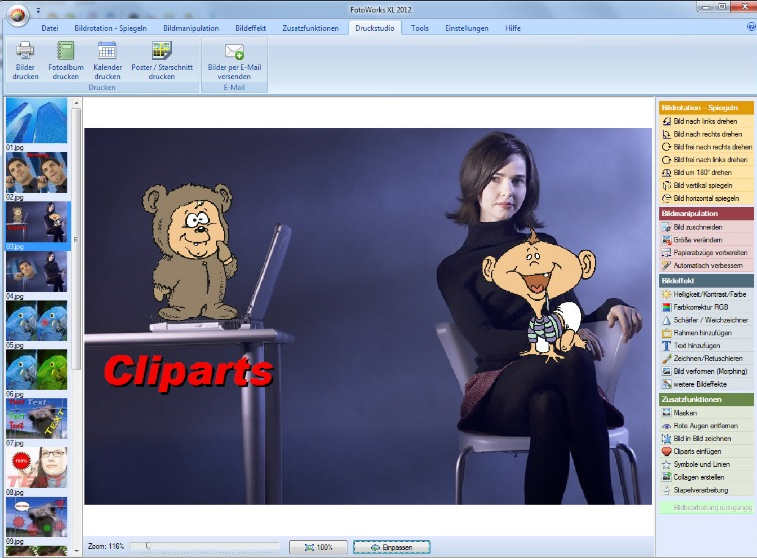
Task: Open Helligkeit/Kontrast/Farbe
Action: point(705,294)
